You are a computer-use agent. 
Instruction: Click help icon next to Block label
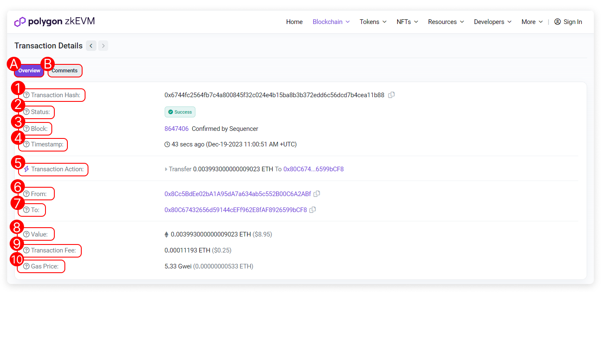(x=27, y=129)
